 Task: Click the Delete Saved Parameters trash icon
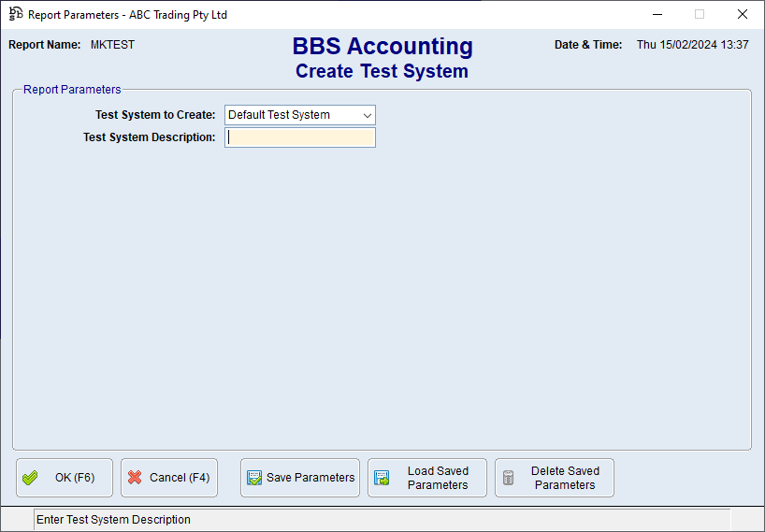point(509,478)
